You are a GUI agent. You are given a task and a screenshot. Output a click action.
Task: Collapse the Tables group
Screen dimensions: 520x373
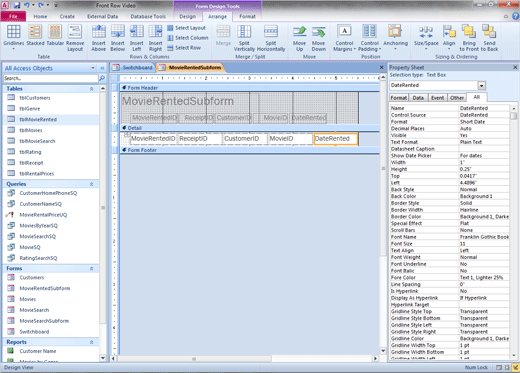(91, 89)
